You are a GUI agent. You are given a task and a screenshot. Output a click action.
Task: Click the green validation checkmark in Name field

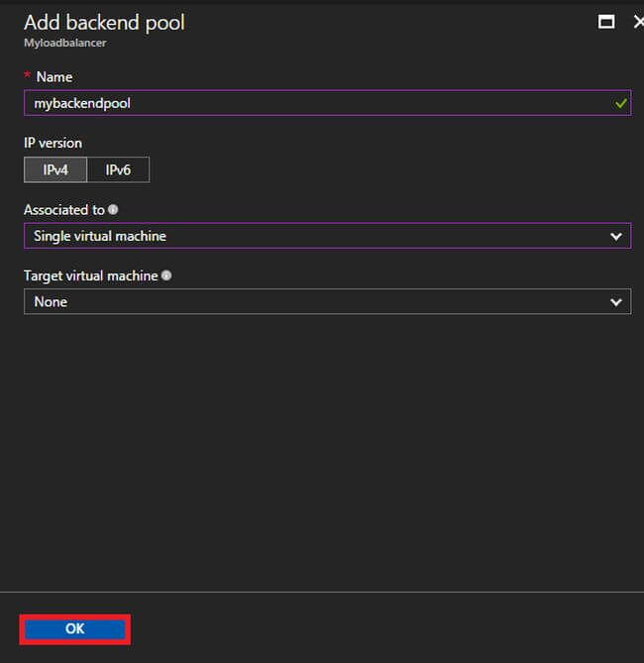(x=620, y=103)
